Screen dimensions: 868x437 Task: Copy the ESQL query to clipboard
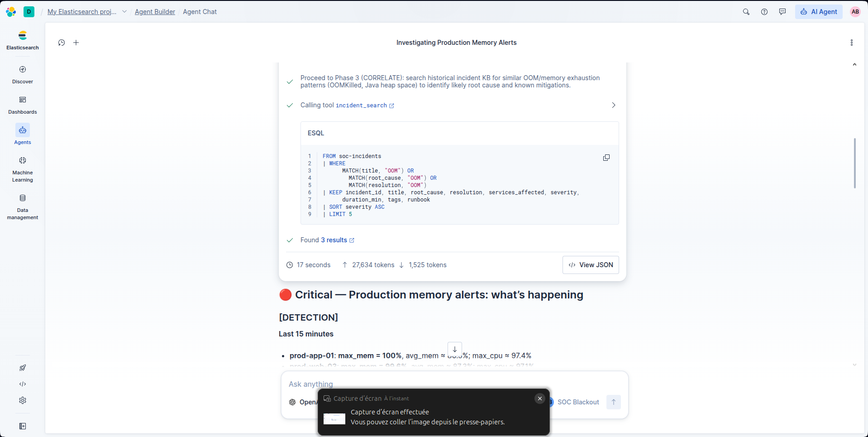[x=606, y=158]
